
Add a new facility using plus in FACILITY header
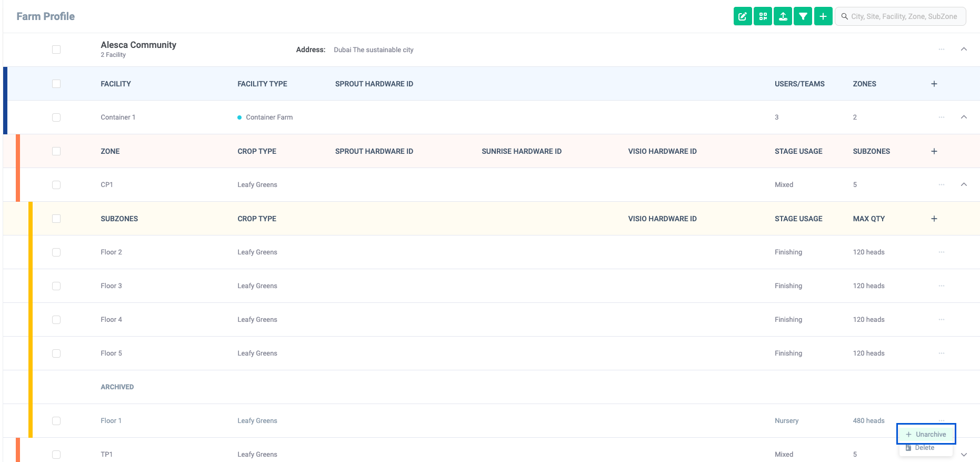click(934, 84)
